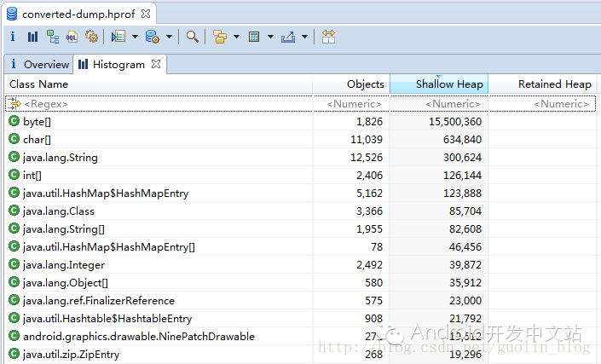Click the shallow heap value 634,840
Screen dimensions: 601x364
462,140
